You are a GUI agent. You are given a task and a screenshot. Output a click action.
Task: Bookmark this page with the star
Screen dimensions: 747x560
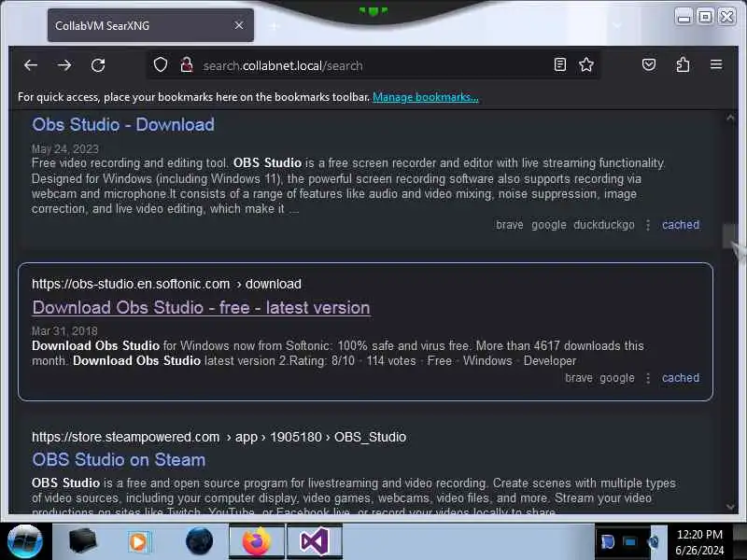[x=586, y=64]
